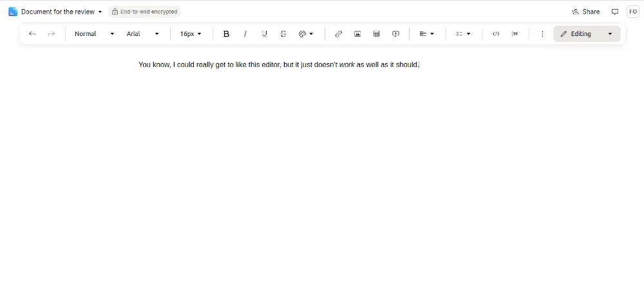644x298 pixels.
Task: Open the FO user account avatar
Action: (633, 12)
